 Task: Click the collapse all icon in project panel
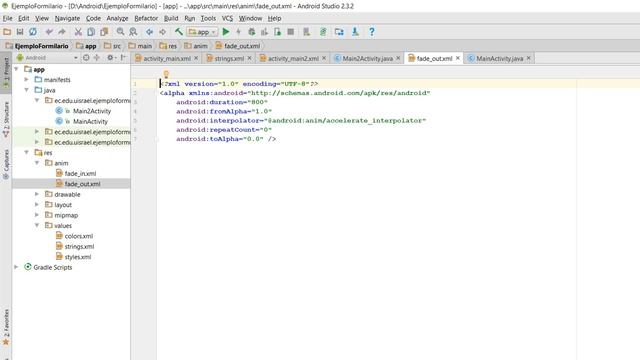(x=97, y=58)
